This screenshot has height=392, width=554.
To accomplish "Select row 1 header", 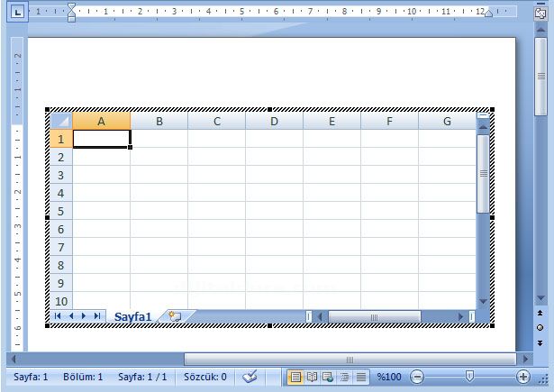I will 61,139.
